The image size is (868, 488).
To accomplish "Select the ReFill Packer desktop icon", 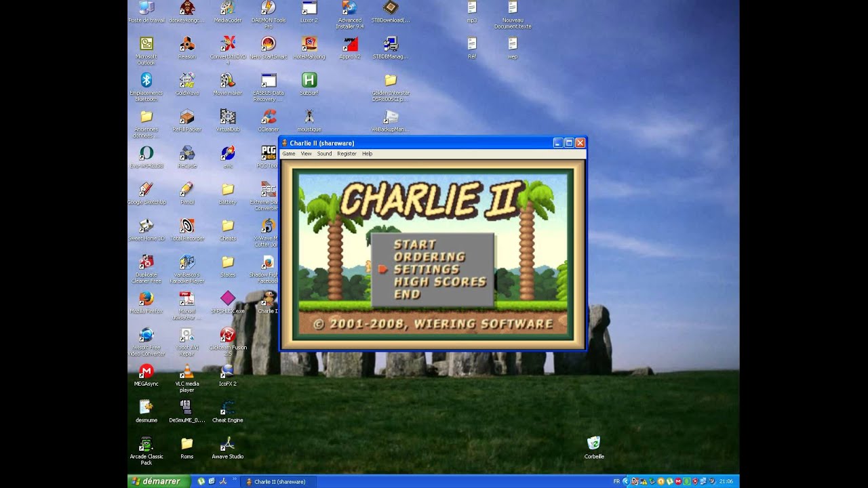I will (187, 121).
